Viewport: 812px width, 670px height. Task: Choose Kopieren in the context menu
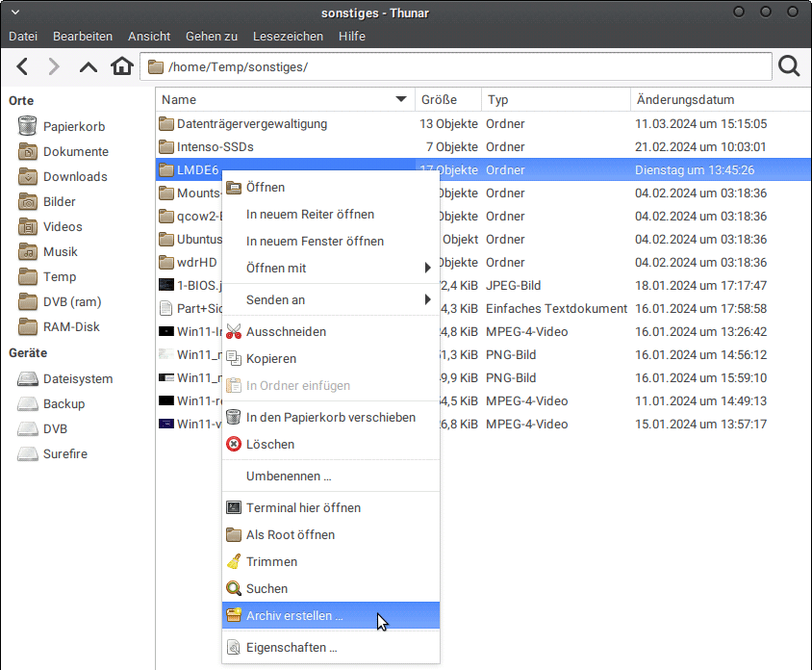[330, 358]
